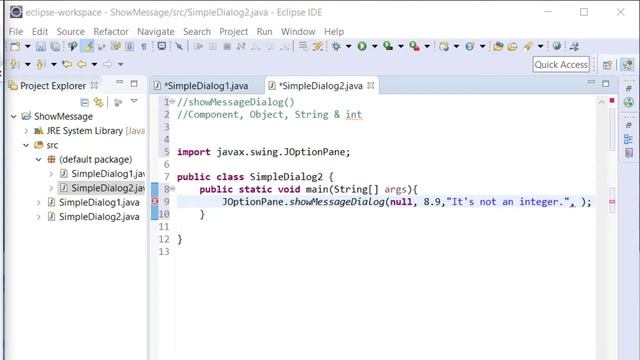Collapse the (default package) node
This screenshot has height=360, width=640.
(38, 159)
